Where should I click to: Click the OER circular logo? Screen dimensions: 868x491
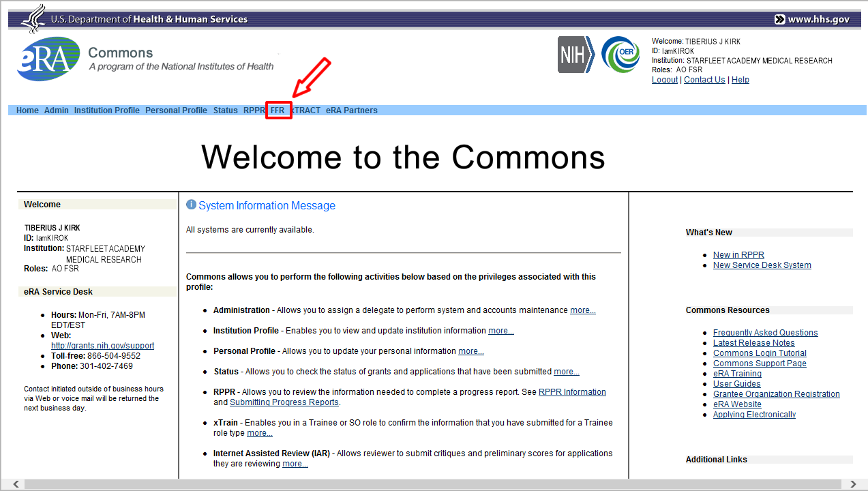click(620, 55)
